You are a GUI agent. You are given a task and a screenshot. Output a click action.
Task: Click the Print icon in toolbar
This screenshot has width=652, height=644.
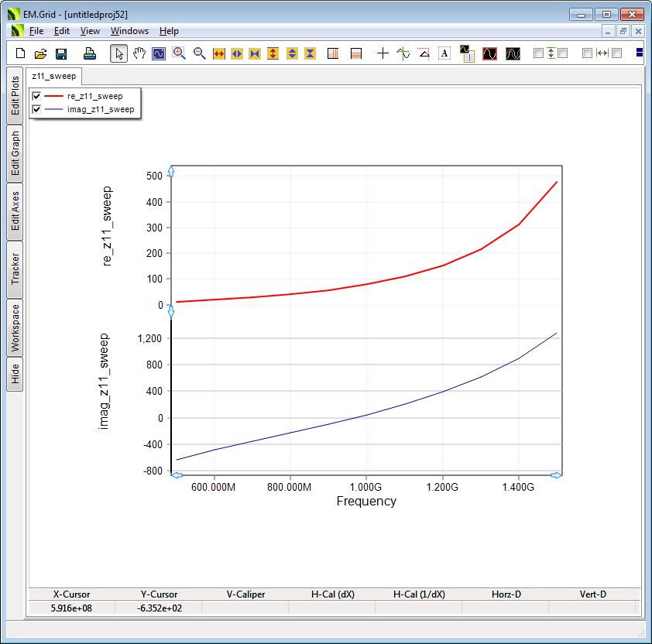pyautogui.click(x=89, y=53)
